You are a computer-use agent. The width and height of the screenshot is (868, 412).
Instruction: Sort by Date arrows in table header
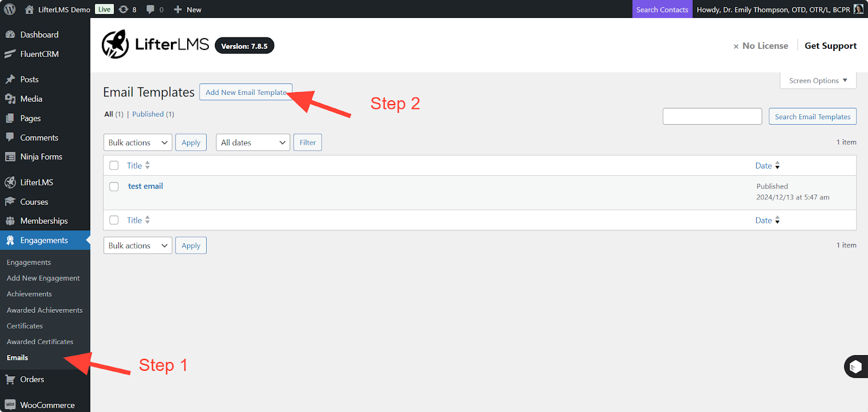click(x=777, y=165)
